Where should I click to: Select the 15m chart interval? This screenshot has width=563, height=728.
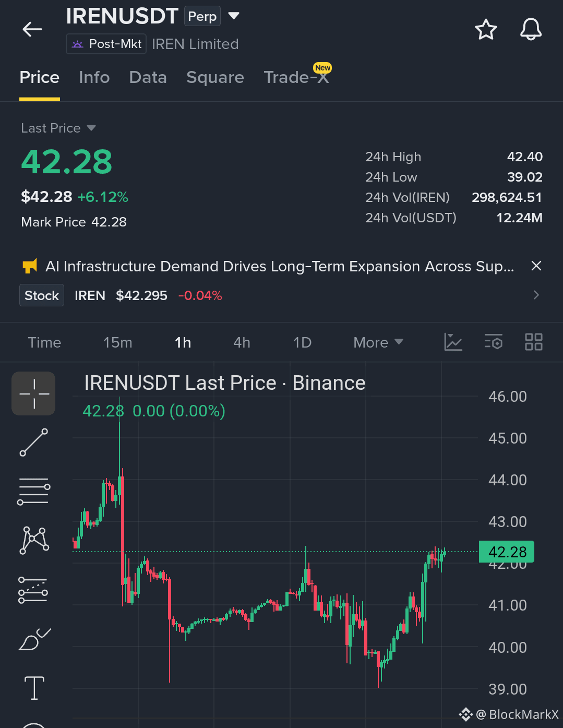click(x=118, y=342)
